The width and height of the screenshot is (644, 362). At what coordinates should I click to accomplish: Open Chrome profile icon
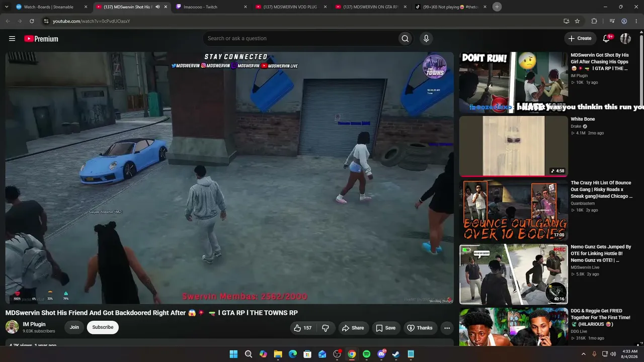[x=624, y=21]
